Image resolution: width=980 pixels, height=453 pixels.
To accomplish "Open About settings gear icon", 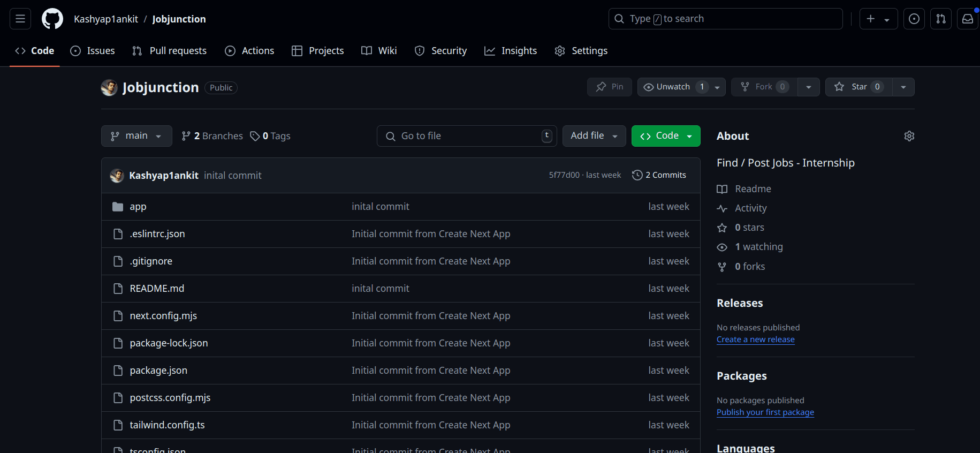I will 909,136.
